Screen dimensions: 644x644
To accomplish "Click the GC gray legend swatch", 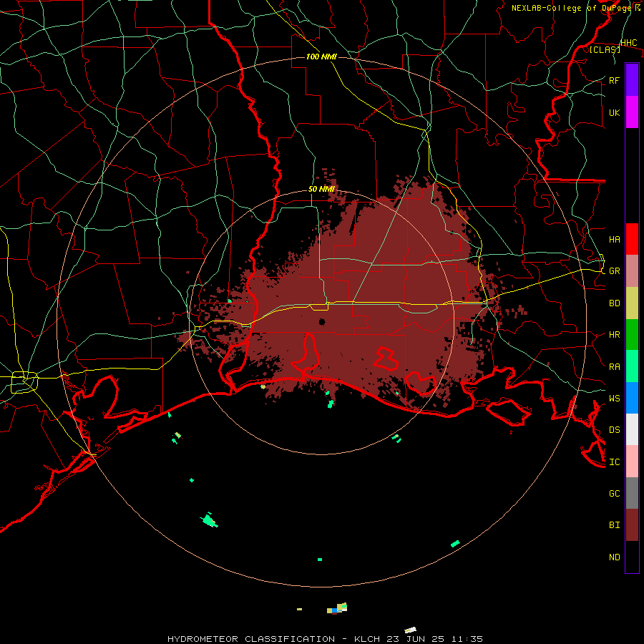I will point(632,493).
